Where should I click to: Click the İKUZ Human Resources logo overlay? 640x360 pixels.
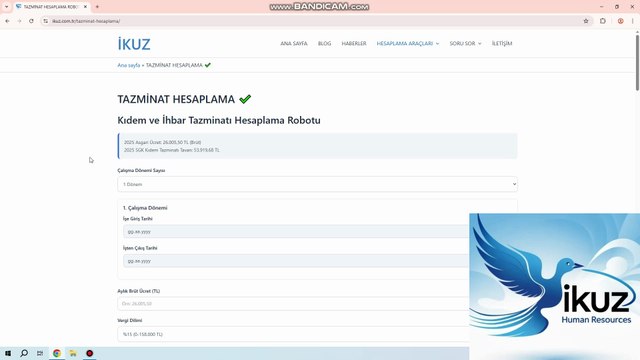pyautogui.click(x=554, y=286)
